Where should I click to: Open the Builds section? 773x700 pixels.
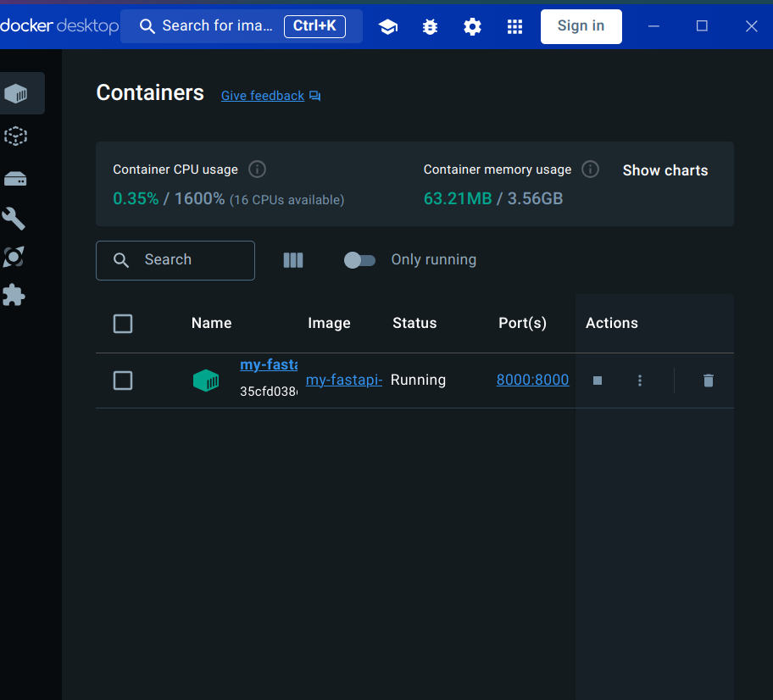[15, 219]
